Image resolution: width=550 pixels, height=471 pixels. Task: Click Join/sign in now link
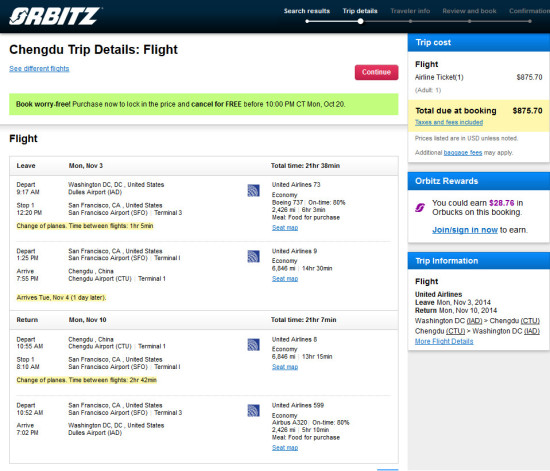click(465, 230)
